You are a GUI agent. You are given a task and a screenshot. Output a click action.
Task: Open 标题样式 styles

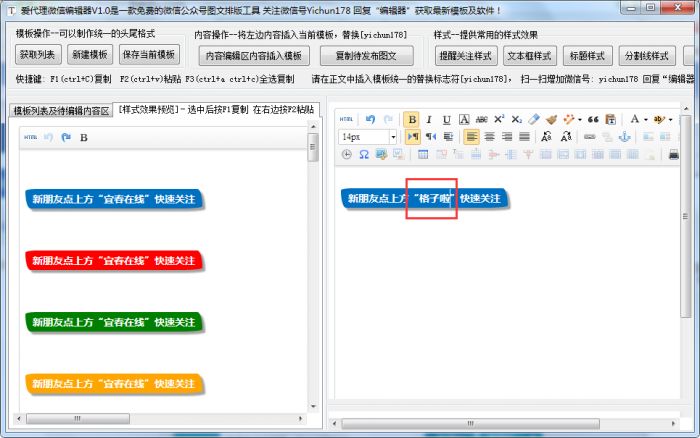pyautogui.click(x=588, y=56)
